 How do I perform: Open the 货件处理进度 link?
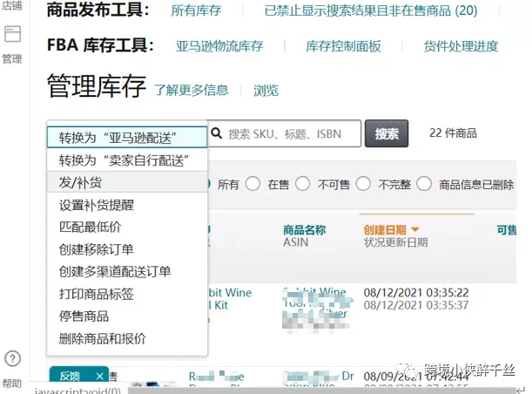tap(461, 46)
